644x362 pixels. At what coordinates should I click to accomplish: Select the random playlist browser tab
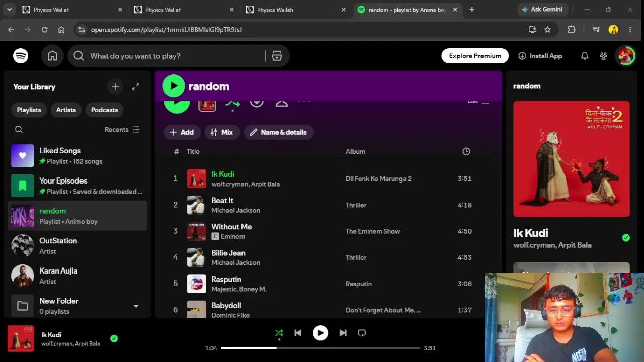[408, 10]
